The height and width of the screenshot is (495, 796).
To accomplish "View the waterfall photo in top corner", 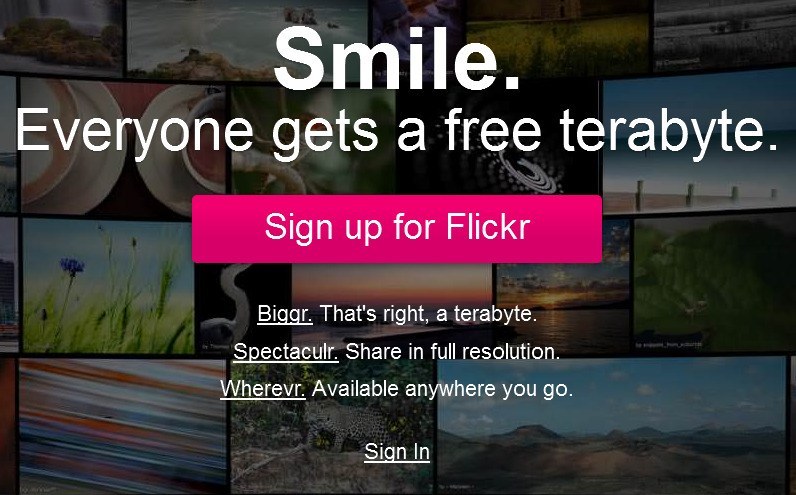I will click(x=61, y=37).
